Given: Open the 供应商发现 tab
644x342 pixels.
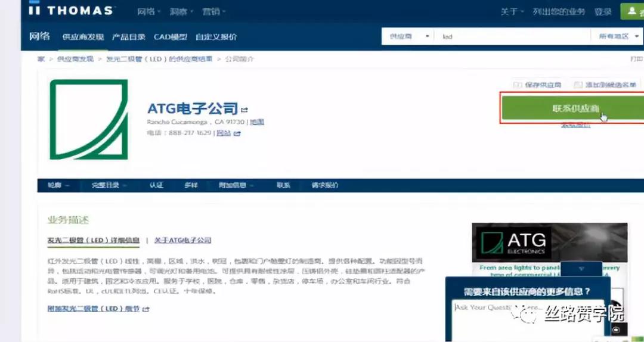Looking at the screenshot, I should pyautogui.click(x=83, y=36).
